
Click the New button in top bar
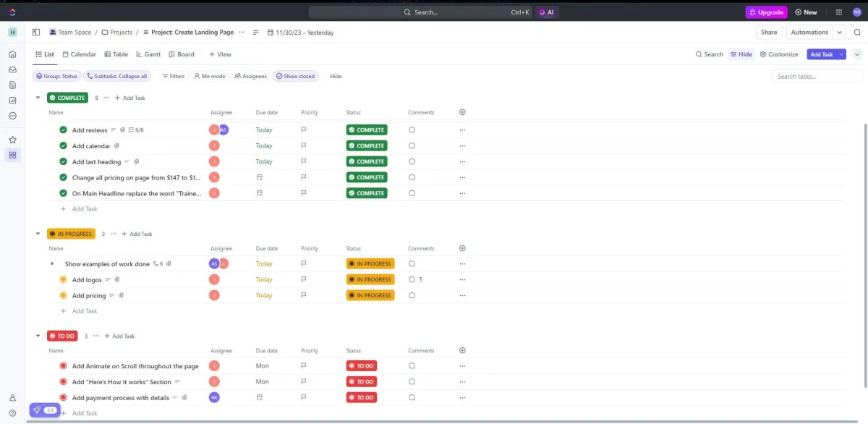pyautogui.click(x=806, y=12)
